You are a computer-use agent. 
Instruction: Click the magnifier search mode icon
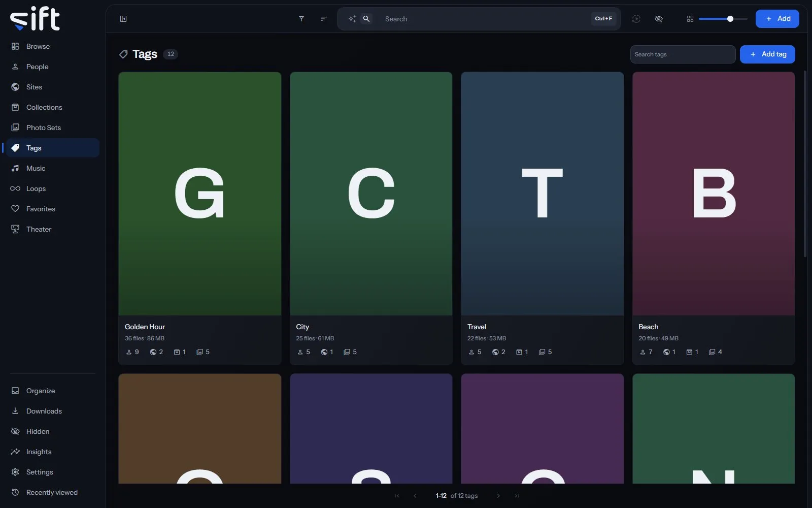[x=366, y=19]
